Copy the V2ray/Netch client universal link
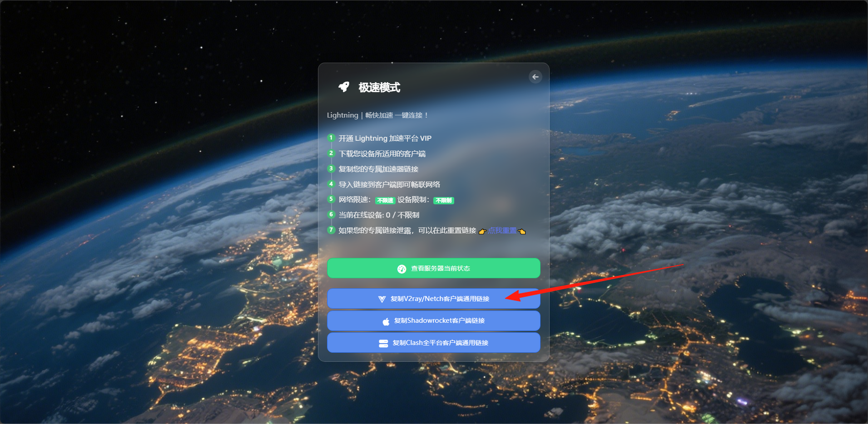 (x=434, y=299)
